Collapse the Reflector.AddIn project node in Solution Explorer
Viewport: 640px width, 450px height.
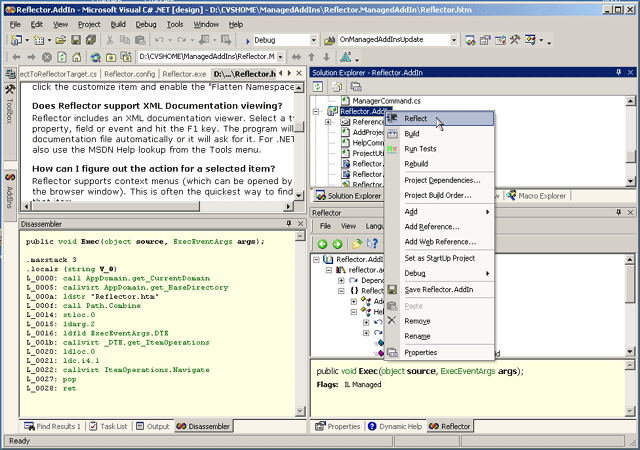point(316,111)
